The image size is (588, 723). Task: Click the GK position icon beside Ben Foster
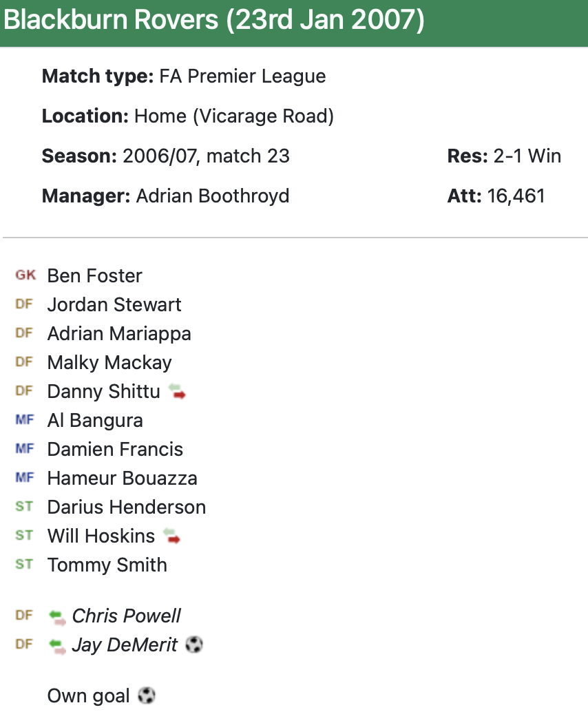(25, 275)
